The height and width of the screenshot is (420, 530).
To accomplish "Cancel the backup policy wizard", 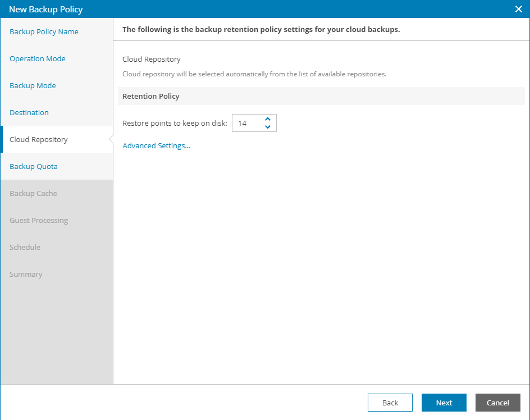I will click(x=498, y=403).
